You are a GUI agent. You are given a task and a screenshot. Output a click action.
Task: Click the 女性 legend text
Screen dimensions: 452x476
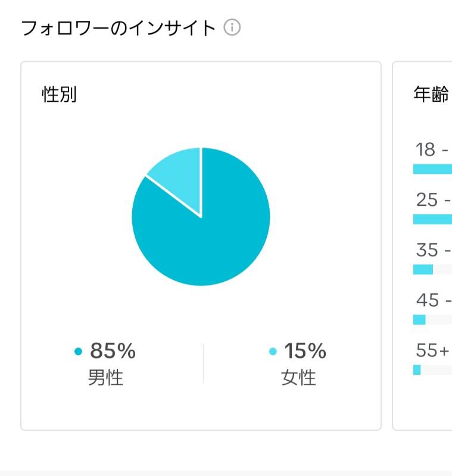point(298,377)
